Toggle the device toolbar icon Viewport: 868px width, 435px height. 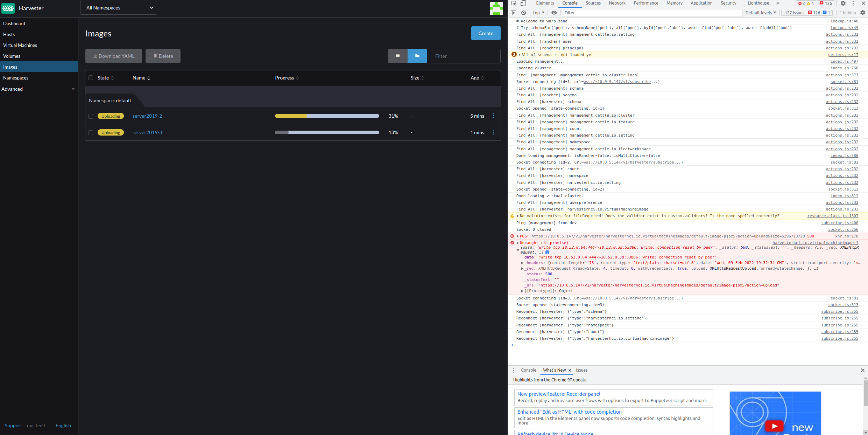click(523, 3)
